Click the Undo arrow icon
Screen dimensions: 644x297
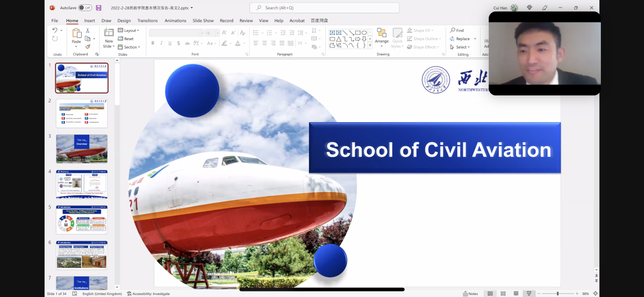(55, 31)
